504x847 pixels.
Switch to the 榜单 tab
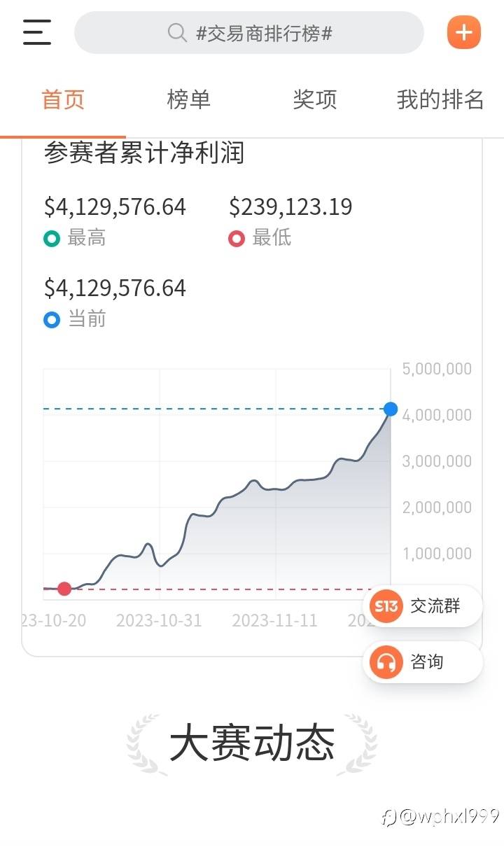(x=188, y=99)
